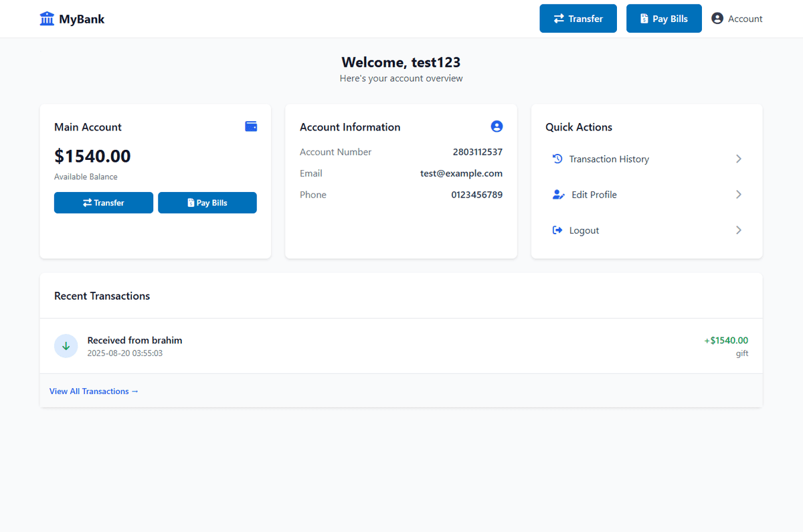Open Edit Profile using its chevron
This screenshot has height=532, width=803.
[738, 194]
